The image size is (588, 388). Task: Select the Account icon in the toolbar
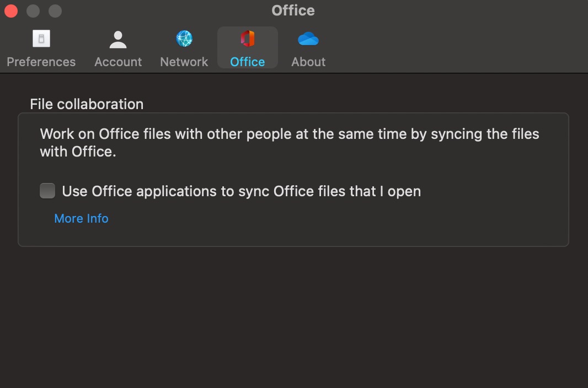click(117, 39)
